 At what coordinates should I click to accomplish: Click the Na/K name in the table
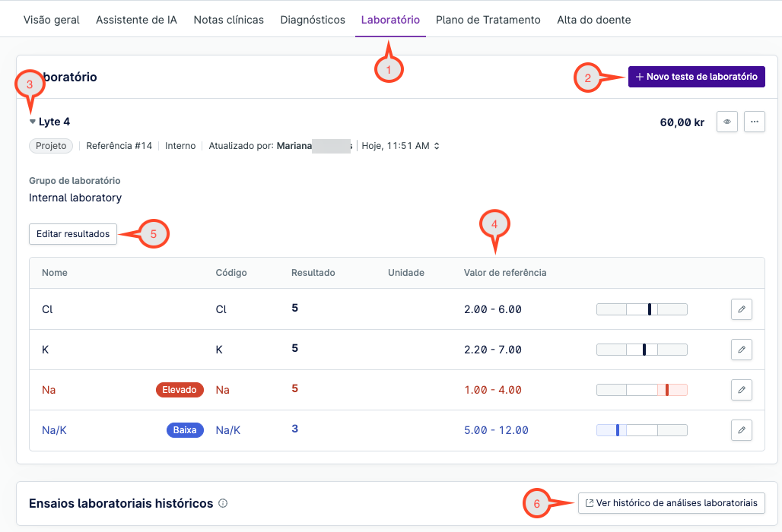(54, 430)
